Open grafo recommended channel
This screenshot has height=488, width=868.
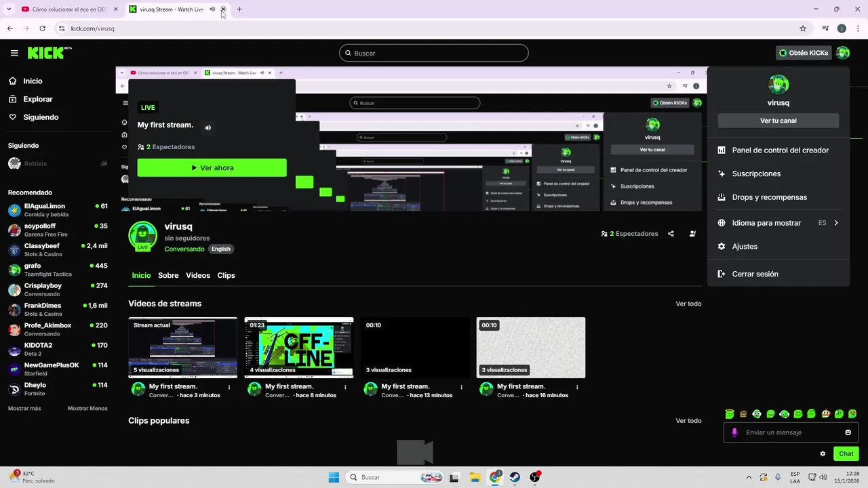coord(58,270)
